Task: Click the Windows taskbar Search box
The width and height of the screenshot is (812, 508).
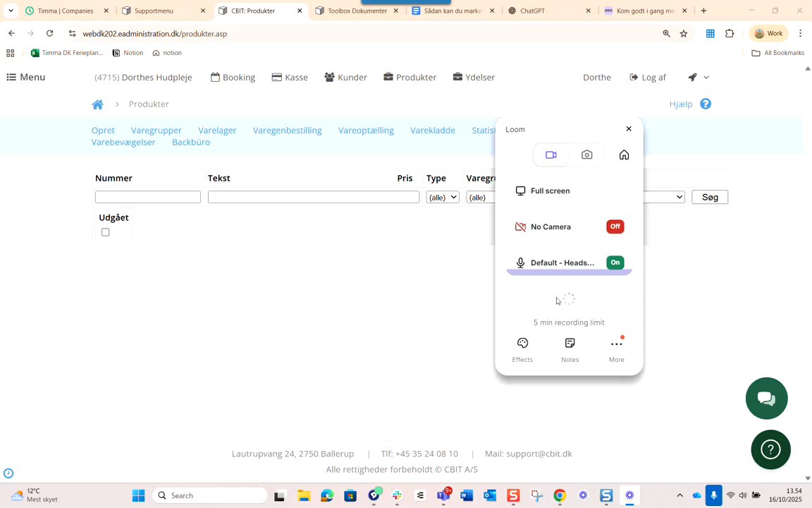Action: 210,495
